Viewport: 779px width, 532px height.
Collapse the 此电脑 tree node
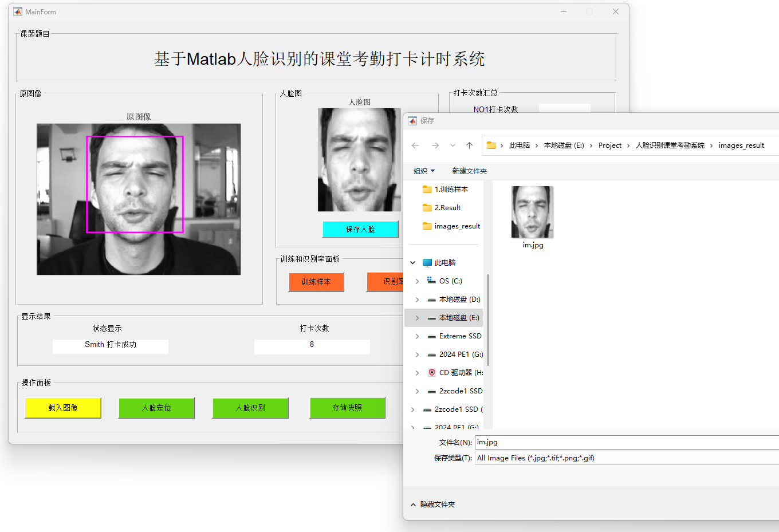[x=412, y=263]
